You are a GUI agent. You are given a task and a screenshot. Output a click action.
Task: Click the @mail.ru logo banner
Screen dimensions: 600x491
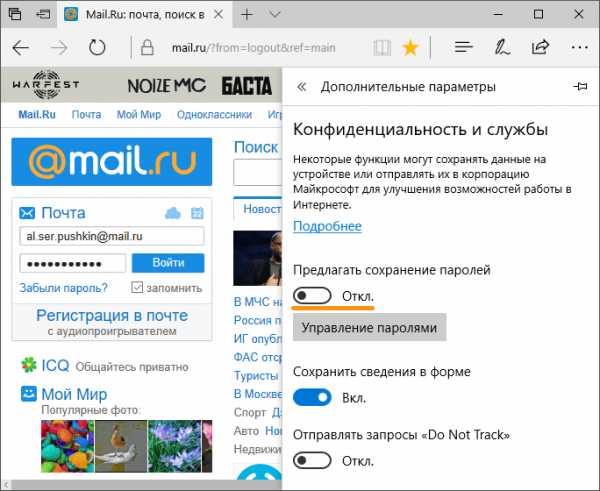[x=112, y=162]
